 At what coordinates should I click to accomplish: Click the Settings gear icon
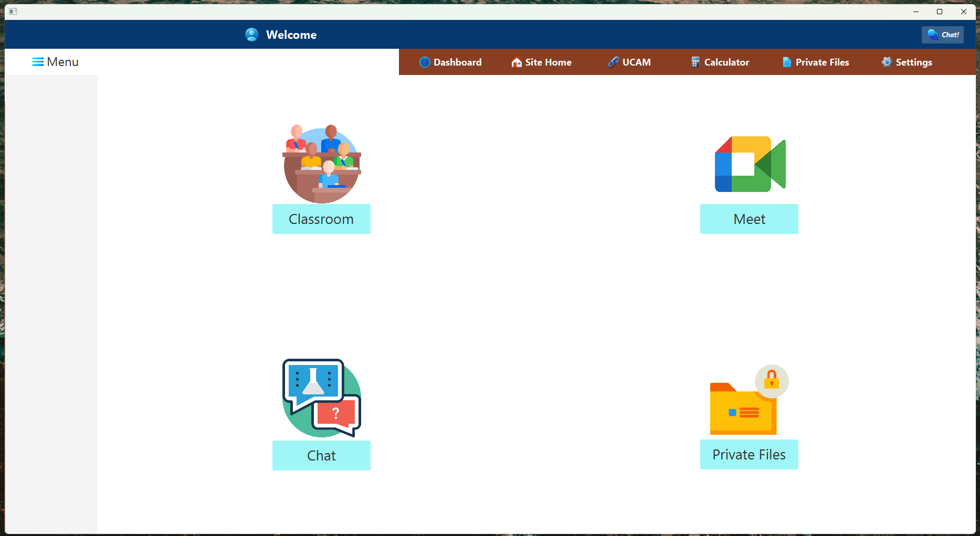pyautogui.click(x=887, y=62)
